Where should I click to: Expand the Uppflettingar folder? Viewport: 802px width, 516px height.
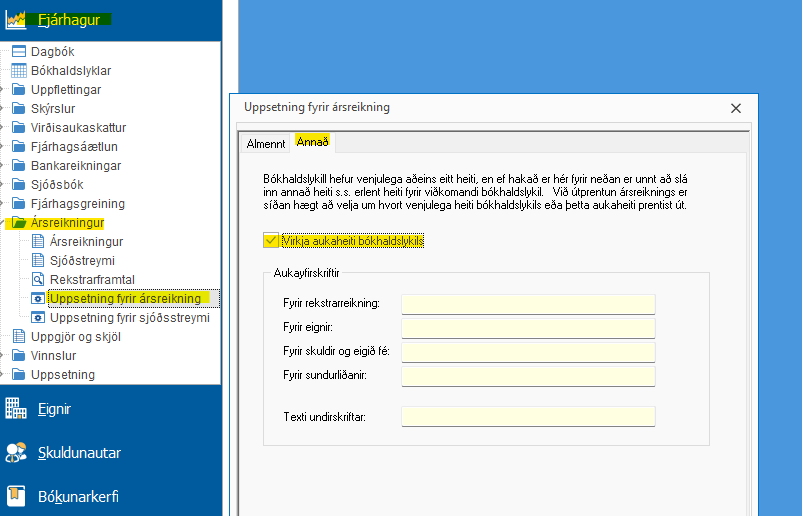[5, 90]
